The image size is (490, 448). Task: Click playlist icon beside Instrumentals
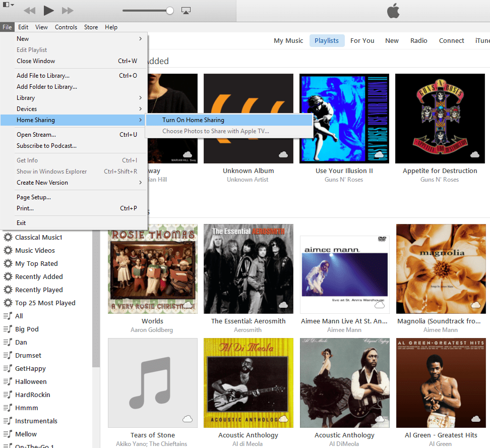tap(8, 421)
